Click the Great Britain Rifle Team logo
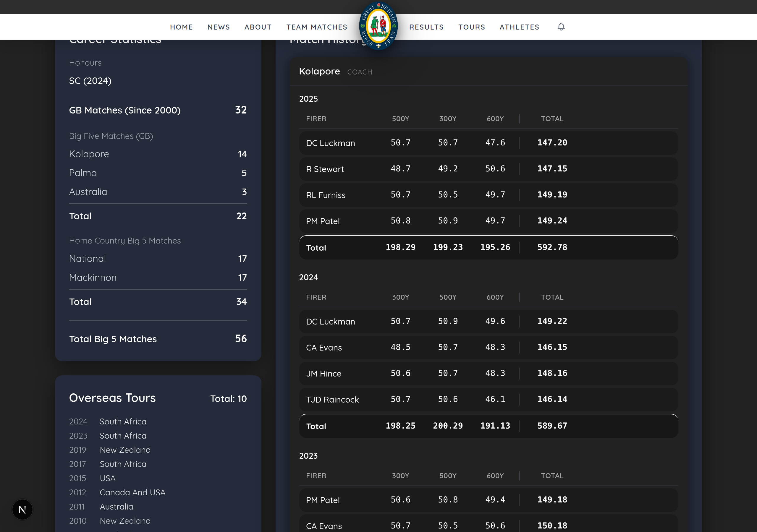The width and height of the screenshot is (757, 532). pos(378,26)
